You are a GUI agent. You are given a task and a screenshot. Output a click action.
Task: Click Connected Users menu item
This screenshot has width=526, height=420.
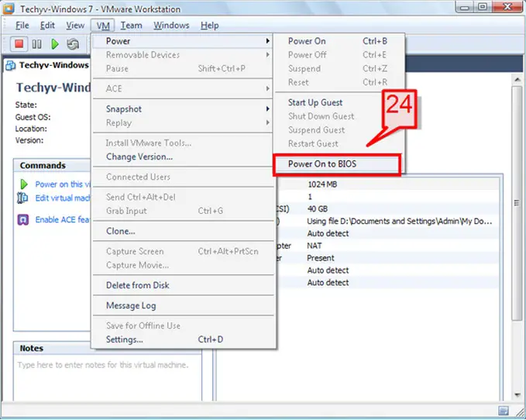(183, 177)
